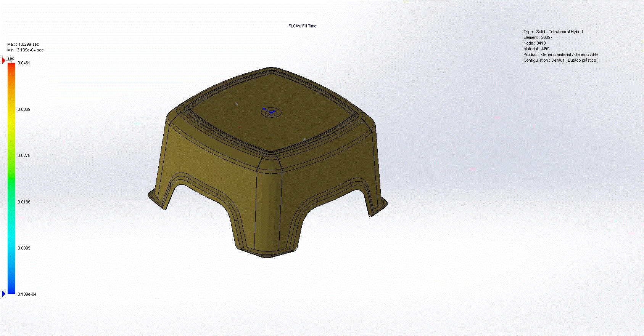644x336 pixels.
Task: Click the red region of the color bar
Action: pos(11,69)
